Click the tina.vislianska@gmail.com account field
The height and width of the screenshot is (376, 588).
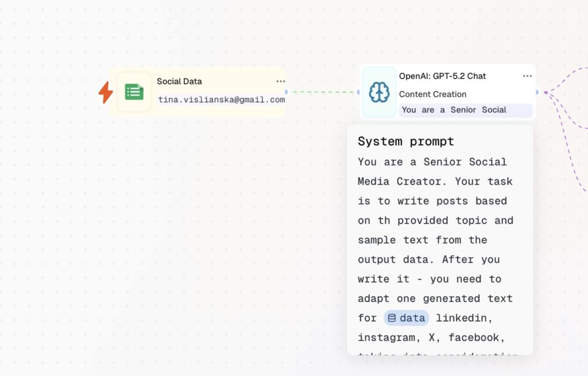click(x=221, y=99)
